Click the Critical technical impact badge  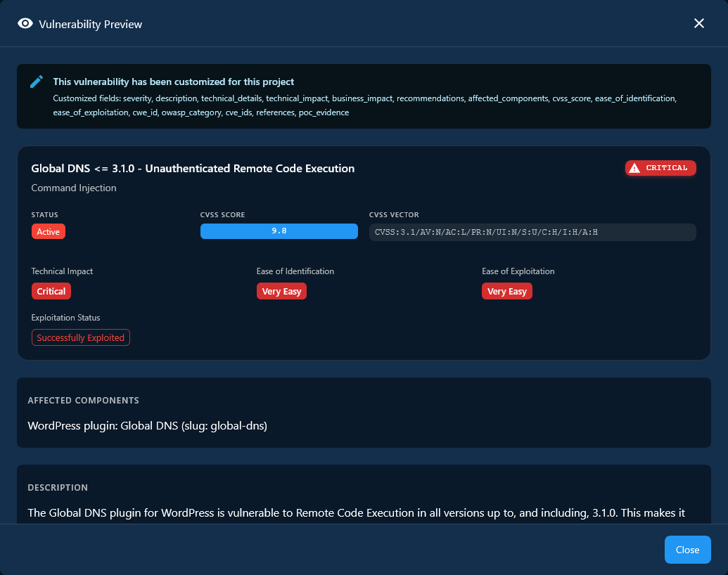(x=51, y=292)
